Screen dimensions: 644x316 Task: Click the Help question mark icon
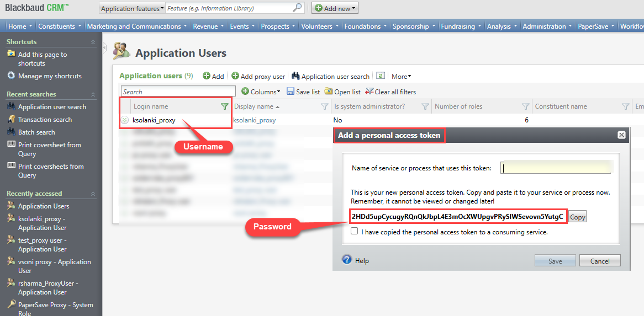347,260
